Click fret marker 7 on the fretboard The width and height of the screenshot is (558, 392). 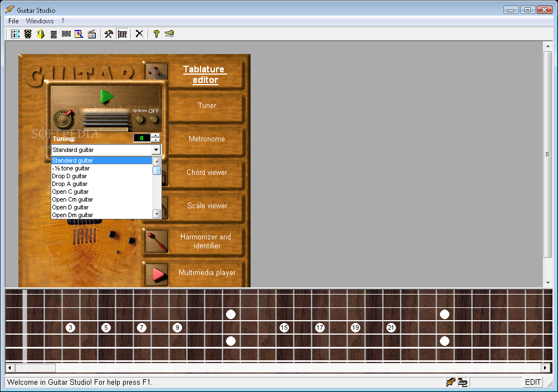pos(141,327)
